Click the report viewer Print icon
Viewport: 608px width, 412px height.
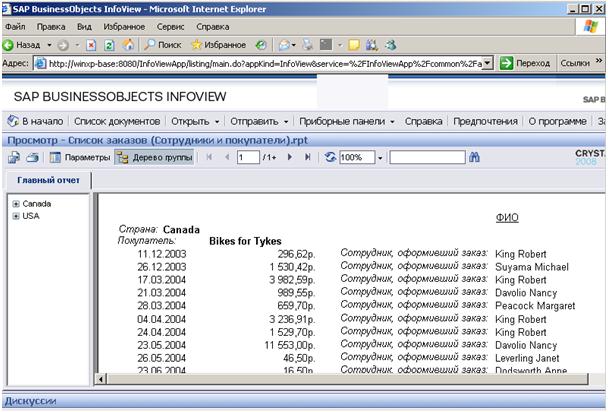click(33, 157)
